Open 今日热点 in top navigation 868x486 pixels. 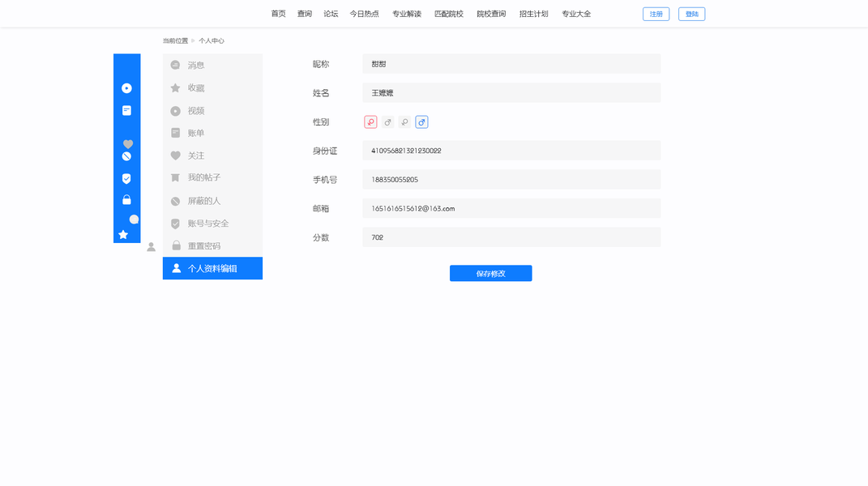click(x=364, y=14)
